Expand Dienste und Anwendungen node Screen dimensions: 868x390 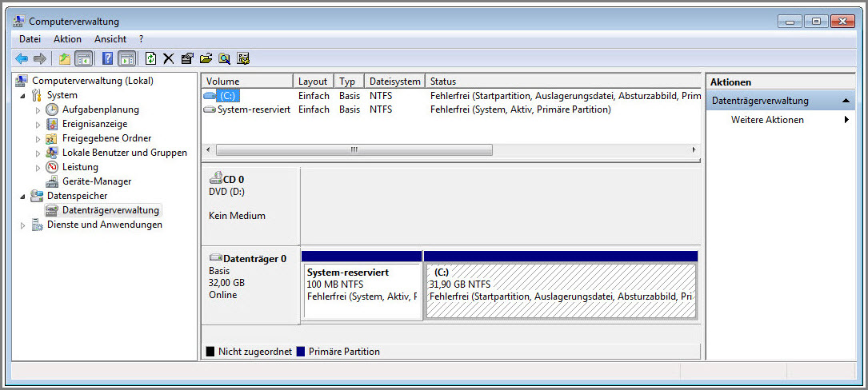22,225
